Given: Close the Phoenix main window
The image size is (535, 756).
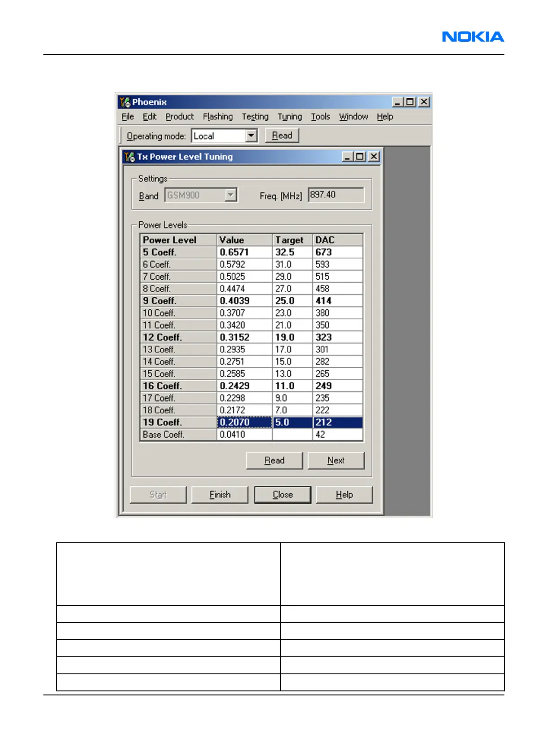Looking at the screenshot, I should 424,102.
